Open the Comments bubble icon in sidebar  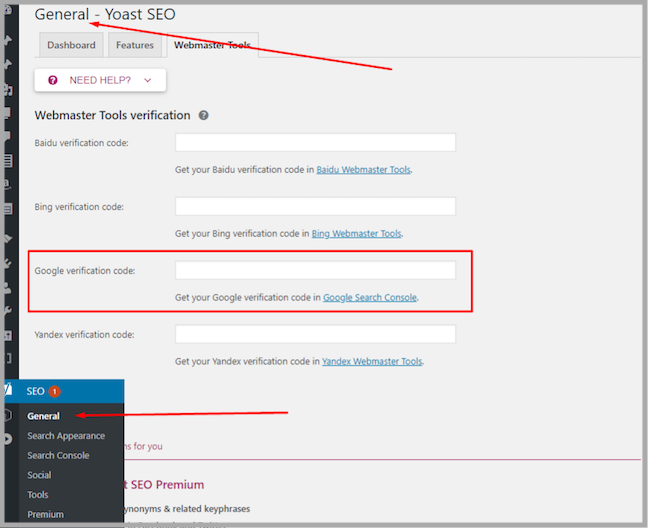[8, 136]
